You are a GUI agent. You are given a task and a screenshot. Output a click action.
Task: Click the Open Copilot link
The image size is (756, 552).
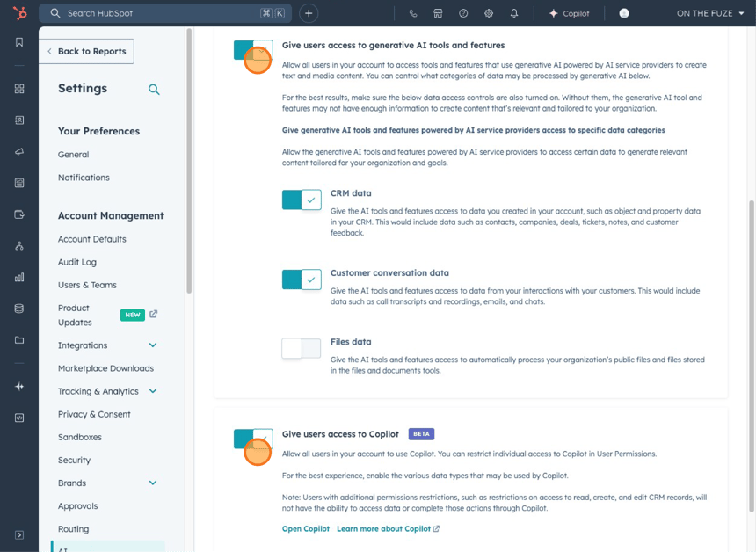(x=306, y=529)
